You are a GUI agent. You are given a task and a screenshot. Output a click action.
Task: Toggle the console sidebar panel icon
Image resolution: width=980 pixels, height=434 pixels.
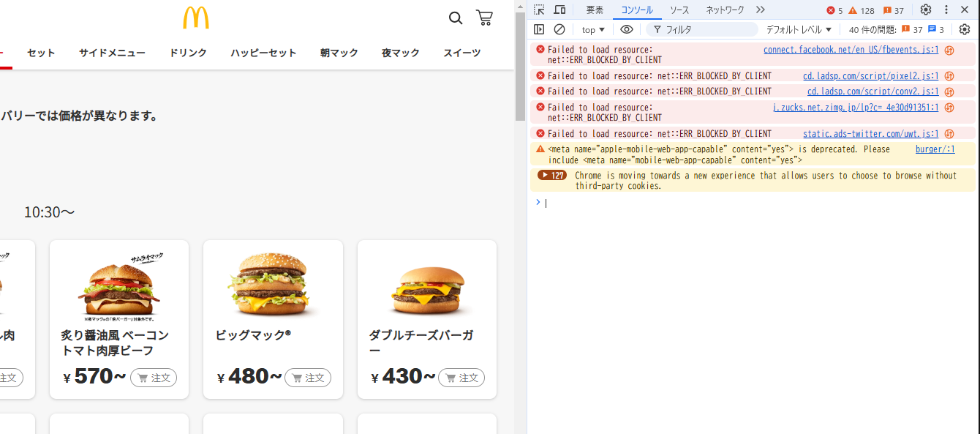point(539,29)
